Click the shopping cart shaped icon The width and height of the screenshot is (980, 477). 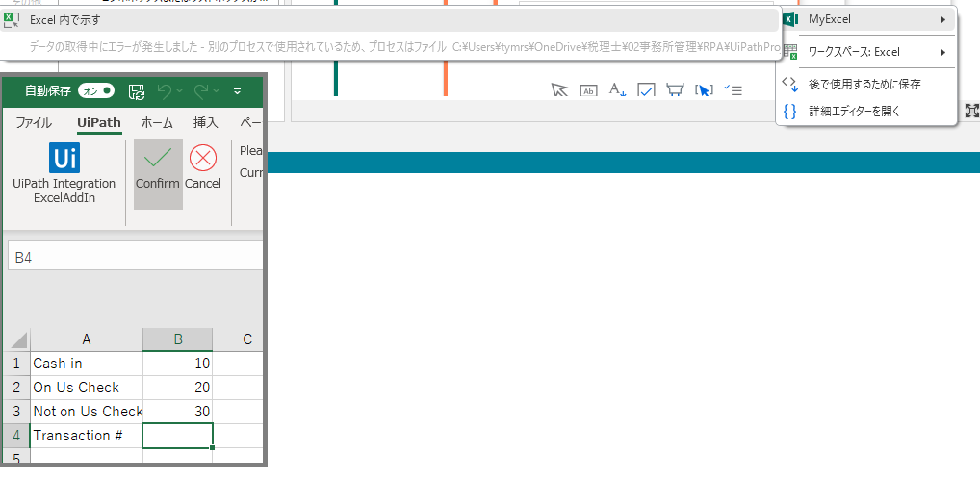coord(675,89)
